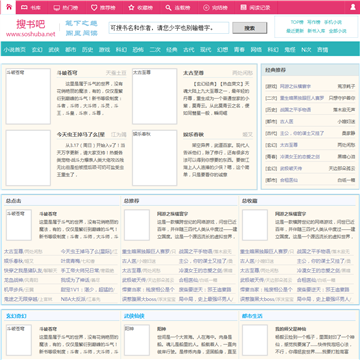Image resolution: width=360 pixels, height=360 pixels.
Task: Select the 网络 category in nav bar
Action: click(x=256, y=50)
